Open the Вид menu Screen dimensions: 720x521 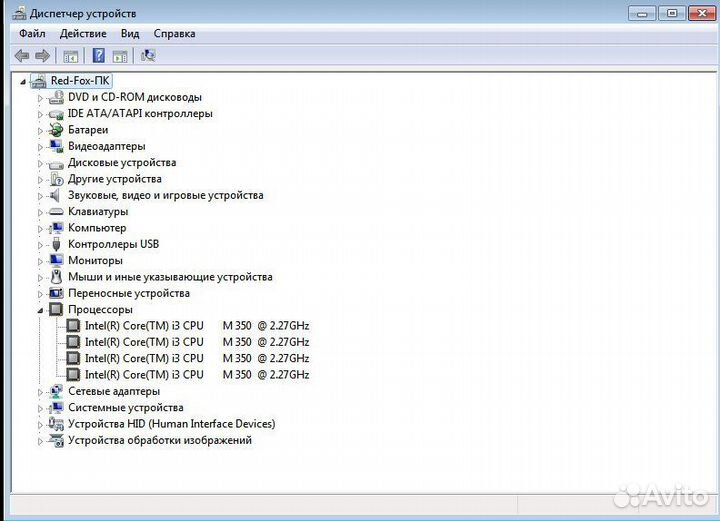click(x=130, y=34)
